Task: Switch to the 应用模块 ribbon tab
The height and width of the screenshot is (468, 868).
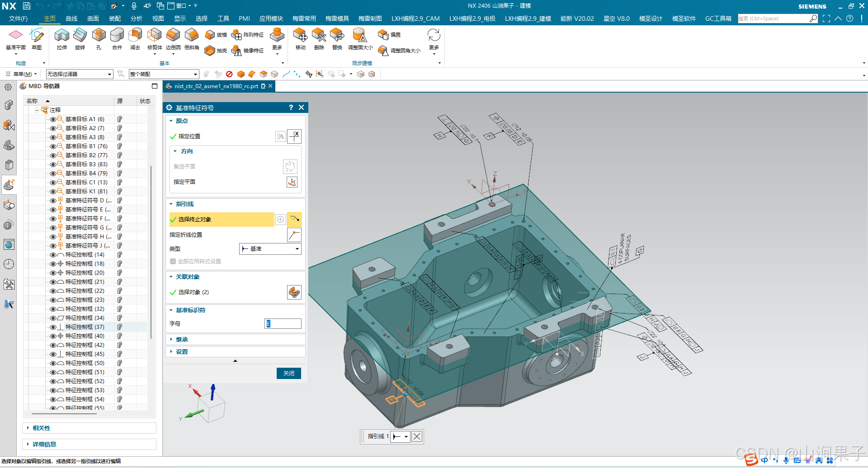Action: click(271, 19)
